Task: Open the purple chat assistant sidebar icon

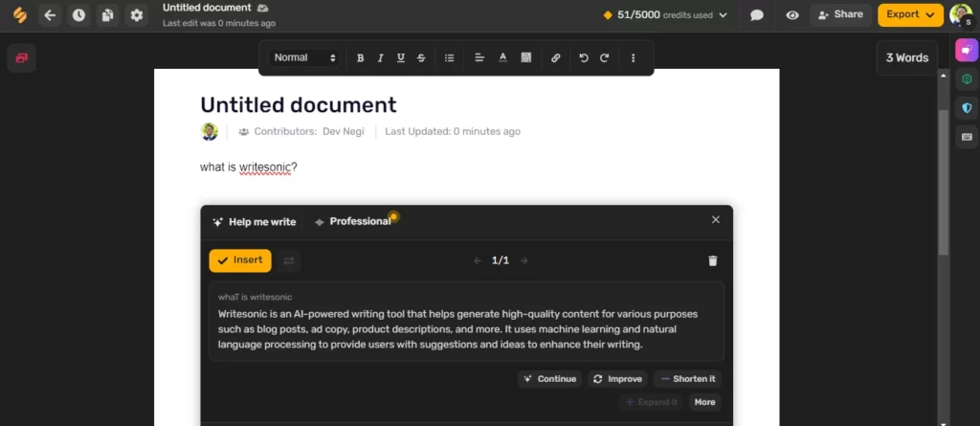Action: (x=967, y=50)
